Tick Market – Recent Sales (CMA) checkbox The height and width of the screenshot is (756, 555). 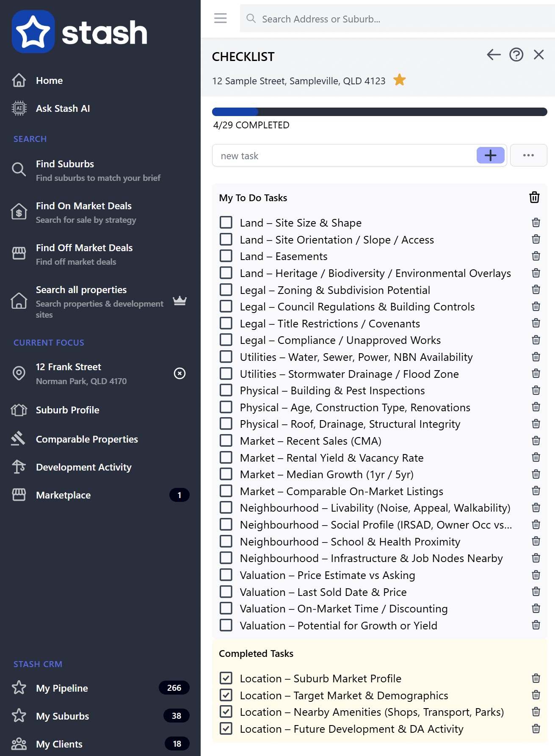(226, 441)
